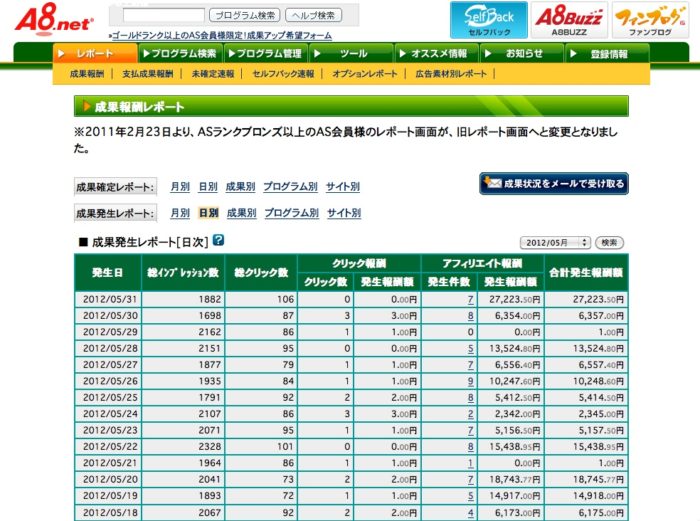Click 月別 link in 成果確定レポート row
Screen dimensions: 700x521
click(x=179, y=186)
